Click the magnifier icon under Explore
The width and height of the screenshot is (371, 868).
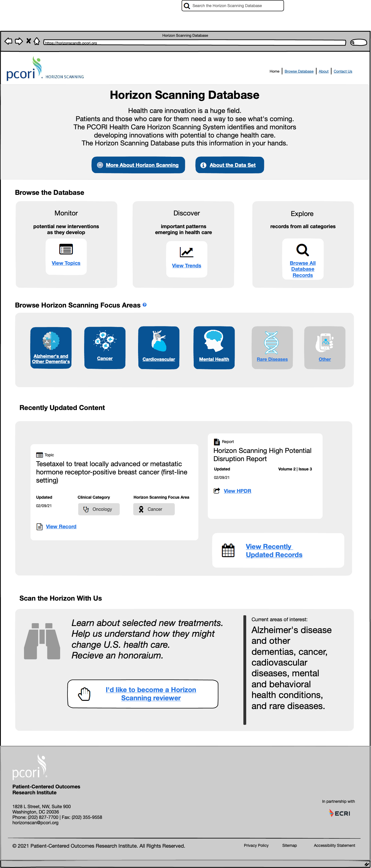click(x=302, y=250)
